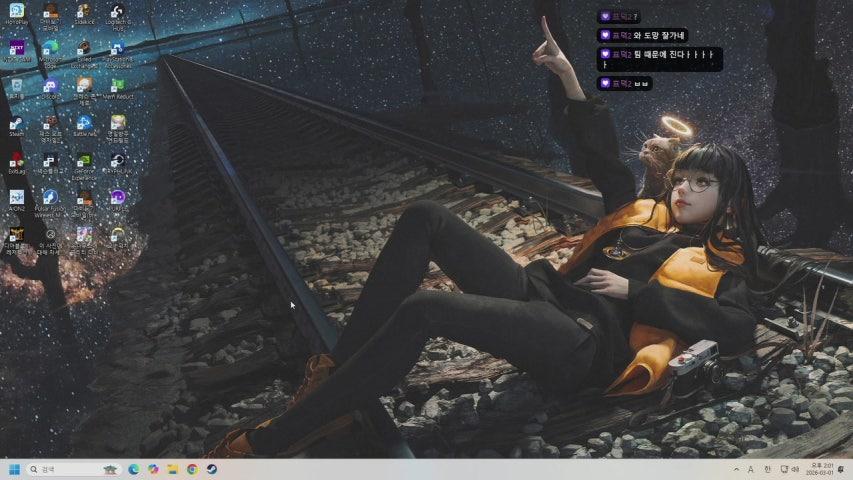Screen dimensions: 853x480
Task: Open the PlayStation Accessories shortcut
Action: [x=118, y=53]
